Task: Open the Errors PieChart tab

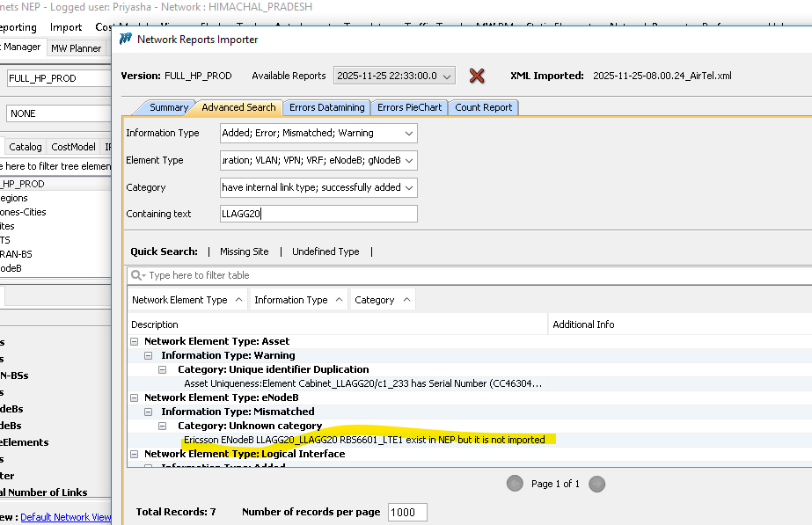Action: pyautogui.click(x=409, y=107)
